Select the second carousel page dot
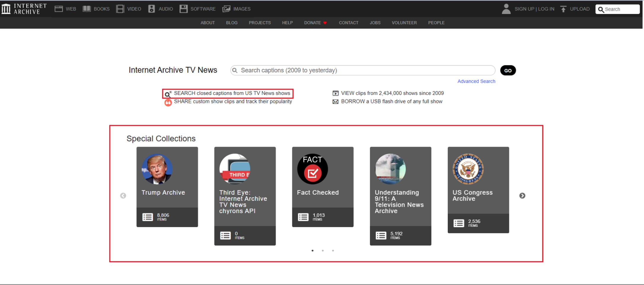Screen dimensions: 644x285 coord(323,251)
